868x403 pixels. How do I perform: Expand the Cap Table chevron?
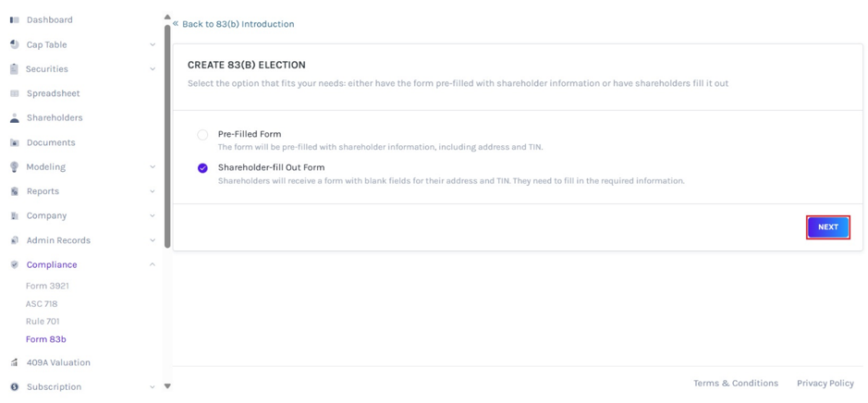pyautogui.click(x=153, y=45)
